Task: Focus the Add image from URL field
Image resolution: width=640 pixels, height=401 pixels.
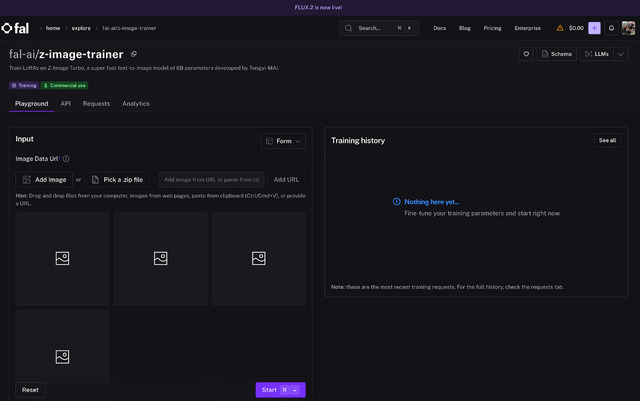Action: click(211, 179)
